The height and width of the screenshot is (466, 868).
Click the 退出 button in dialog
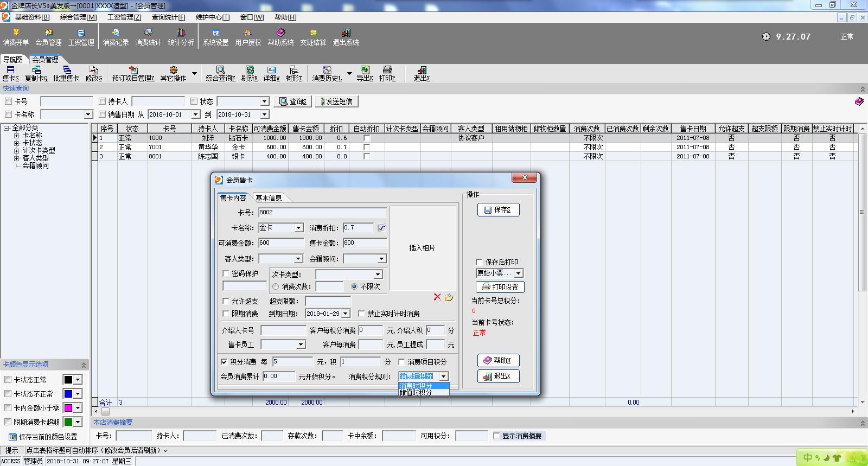499,376
